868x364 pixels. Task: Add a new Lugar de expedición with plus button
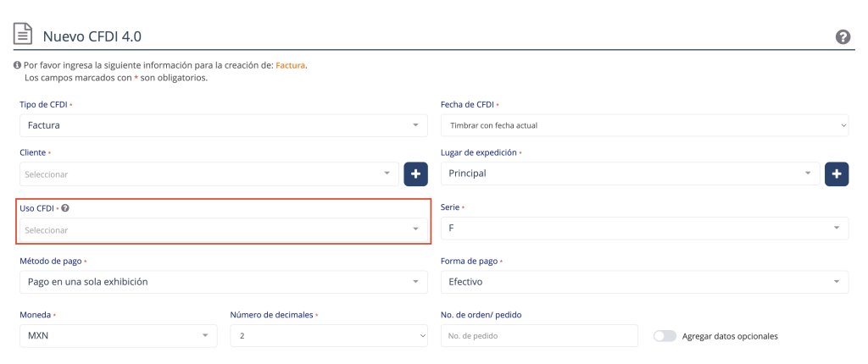click(837, 174)
